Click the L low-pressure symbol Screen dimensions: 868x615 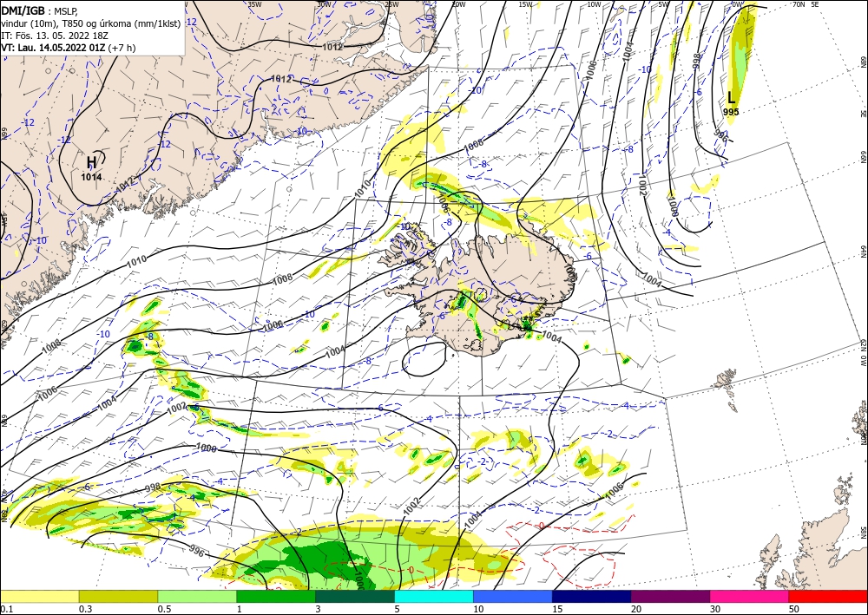[x=731, y=98]
